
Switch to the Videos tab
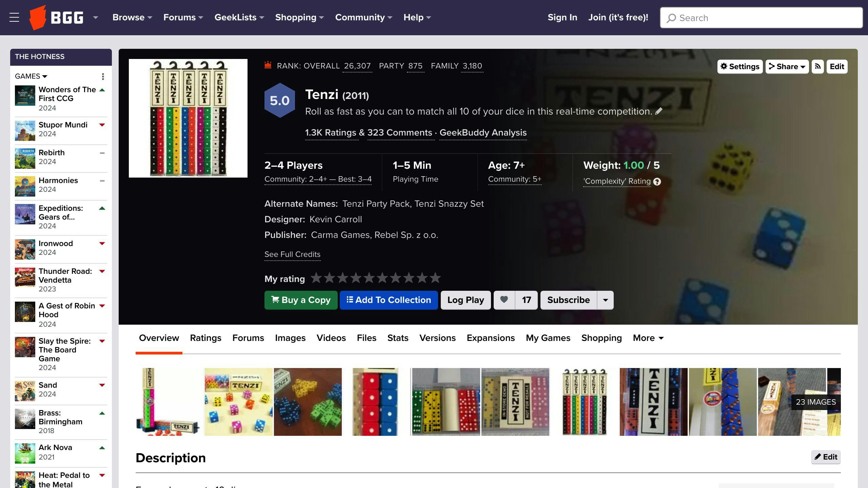click(331, 338)
